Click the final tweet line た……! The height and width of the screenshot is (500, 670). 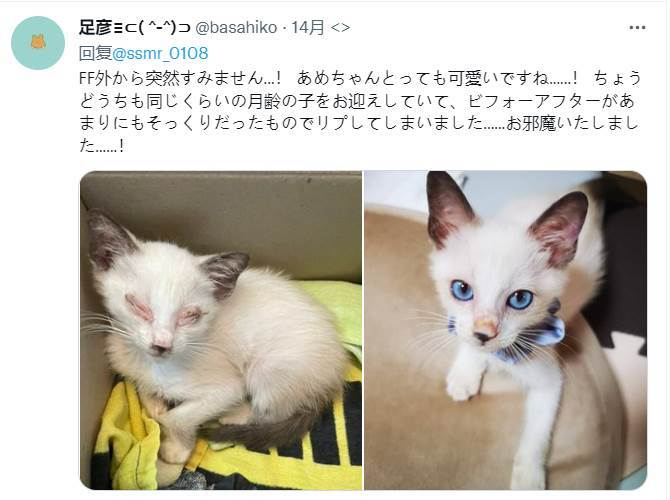102,146
